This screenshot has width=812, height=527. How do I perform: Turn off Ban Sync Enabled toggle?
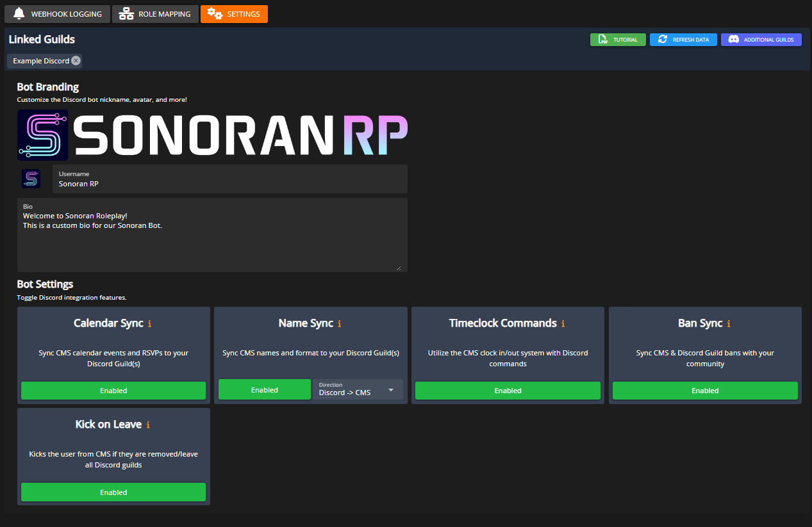pyautogui.click(x=705, y=391)
